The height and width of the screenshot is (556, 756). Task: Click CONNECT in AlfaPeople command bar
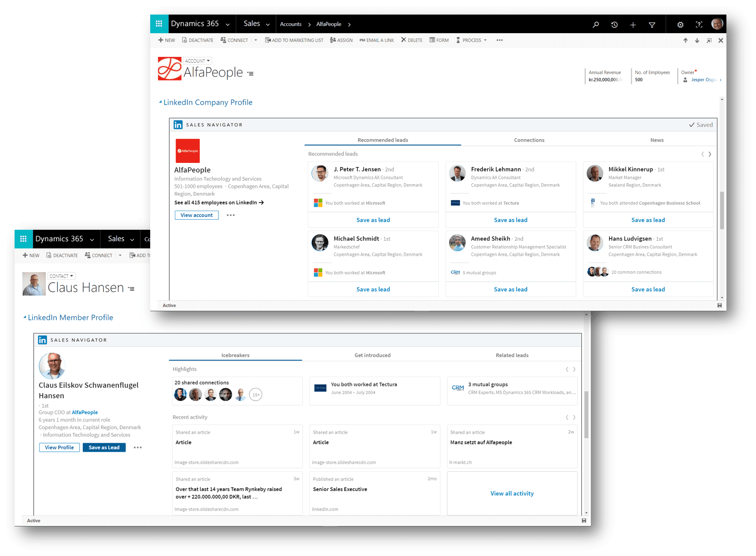coord(234,40)
